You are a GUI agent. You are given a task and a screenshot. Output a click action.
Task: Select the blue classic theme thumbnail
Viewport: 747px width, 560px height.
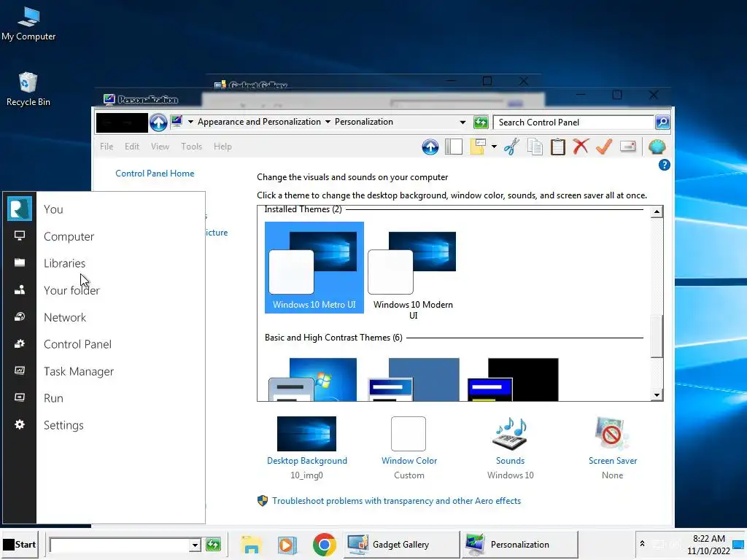414,379
